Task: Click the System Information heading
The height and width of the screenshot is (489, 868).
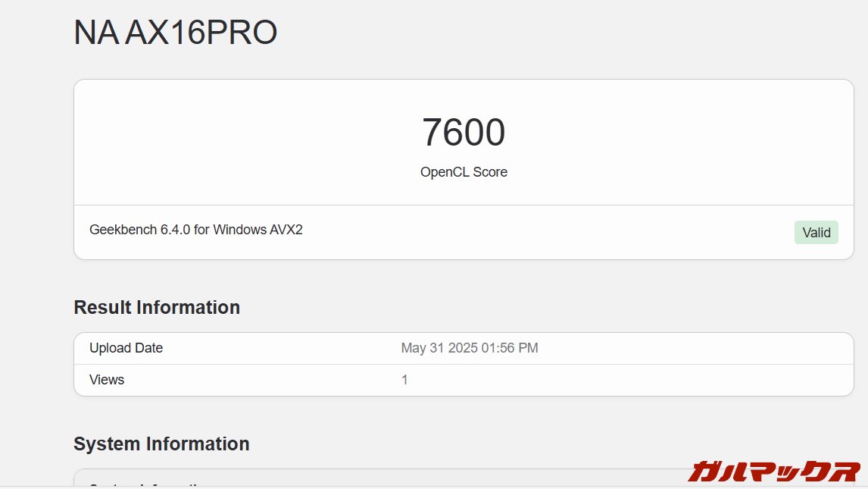Action: pyautogui.click(x=161, y=444)
